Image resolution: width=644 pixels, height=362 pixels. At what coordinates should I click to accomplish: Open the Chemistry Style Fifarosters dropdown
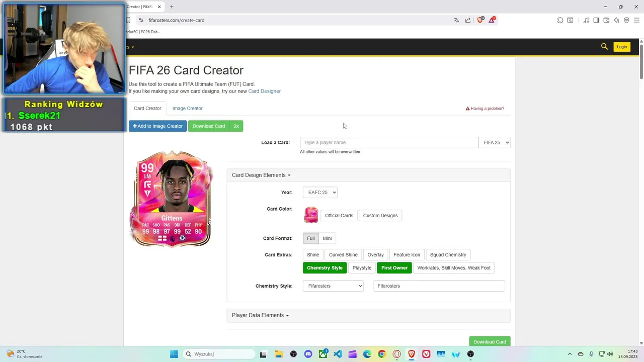[333, 286]
